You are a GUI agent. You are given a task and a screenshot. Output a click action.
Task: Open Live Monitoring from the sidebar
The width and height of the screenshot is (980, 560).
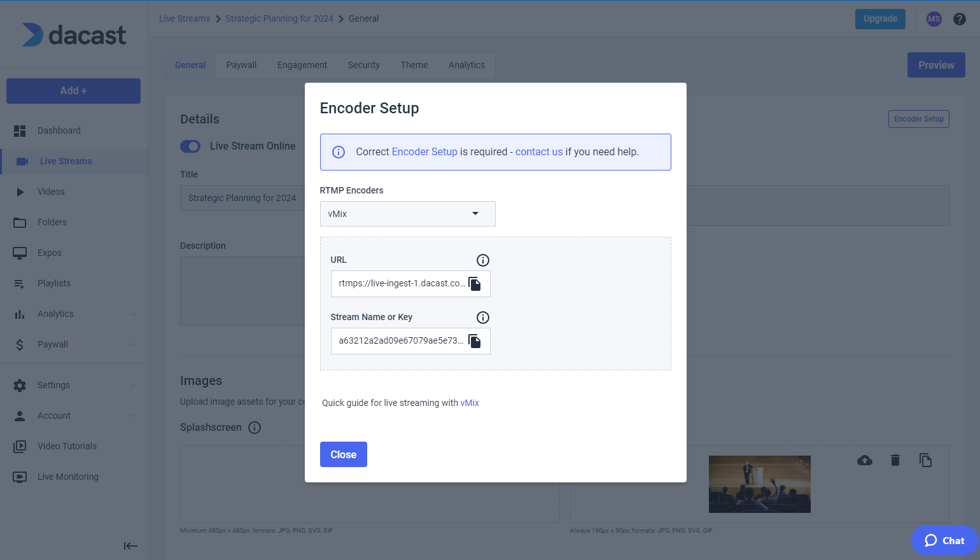pyautogui.click(x=68, y=476)
